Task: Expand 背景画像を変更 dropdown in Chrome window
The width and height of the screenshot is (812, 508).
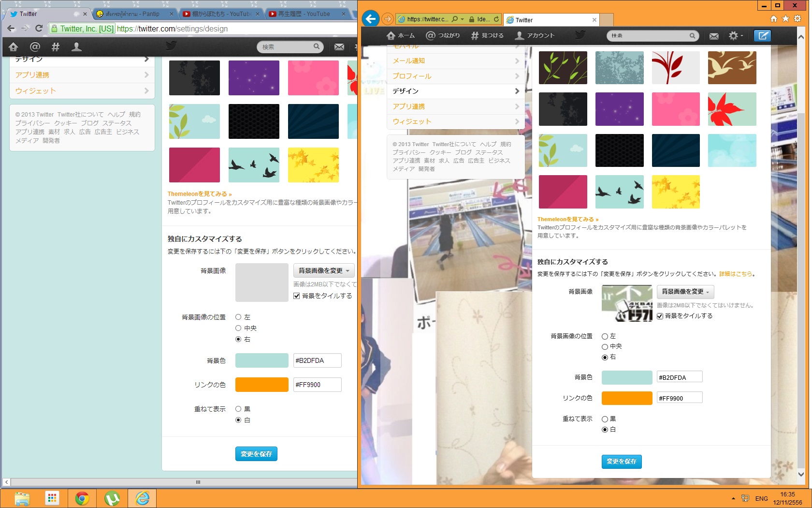Action: 324,270
